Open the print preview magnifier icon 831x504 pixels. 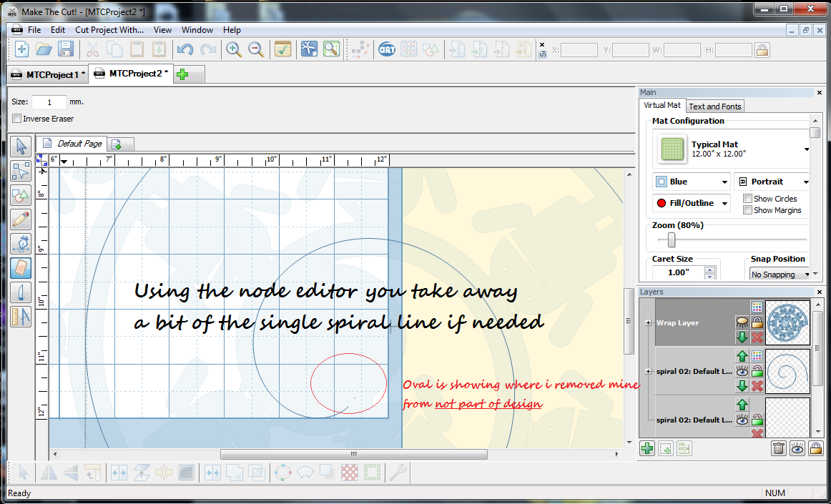pyautogui.click(x=331, y=49)
